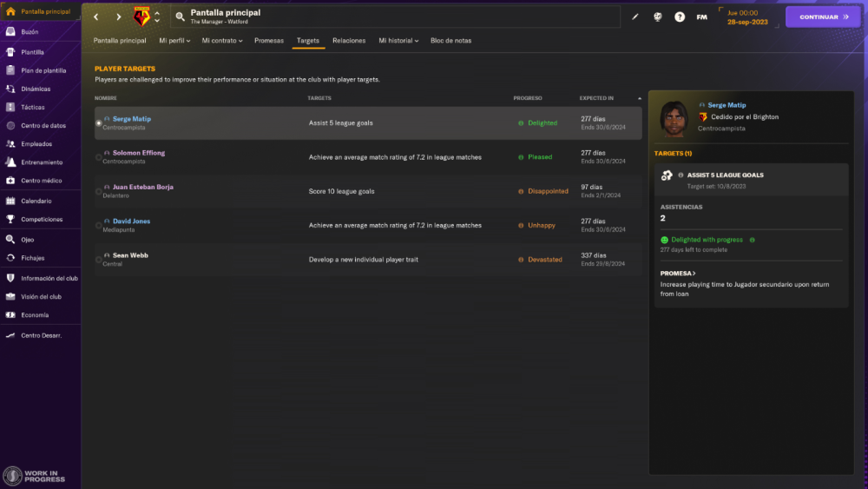The height and width of the screenshot is (489, 868).
Task: Click the FM logo menu icon
Action: click(x=701, y=17)
